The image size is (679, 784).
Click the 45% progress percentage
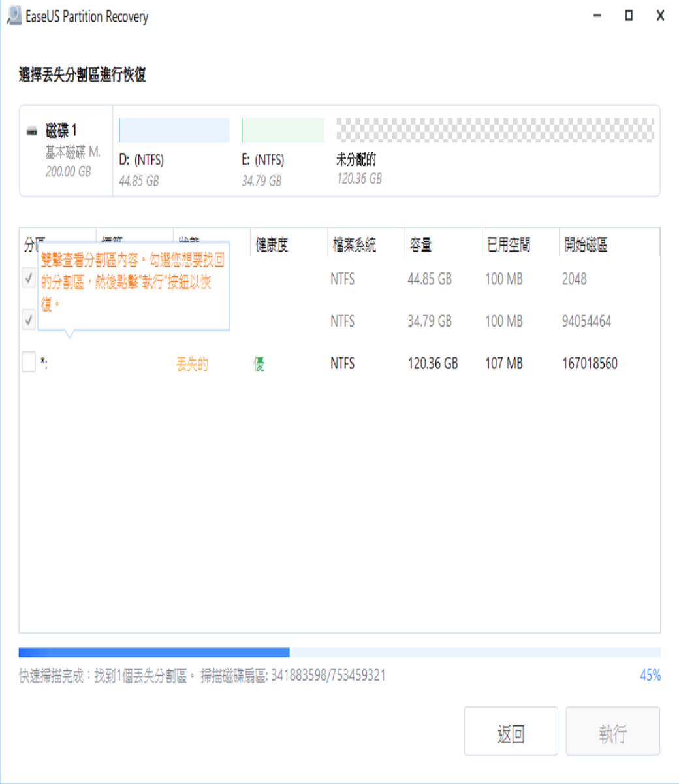coord(650,675)
